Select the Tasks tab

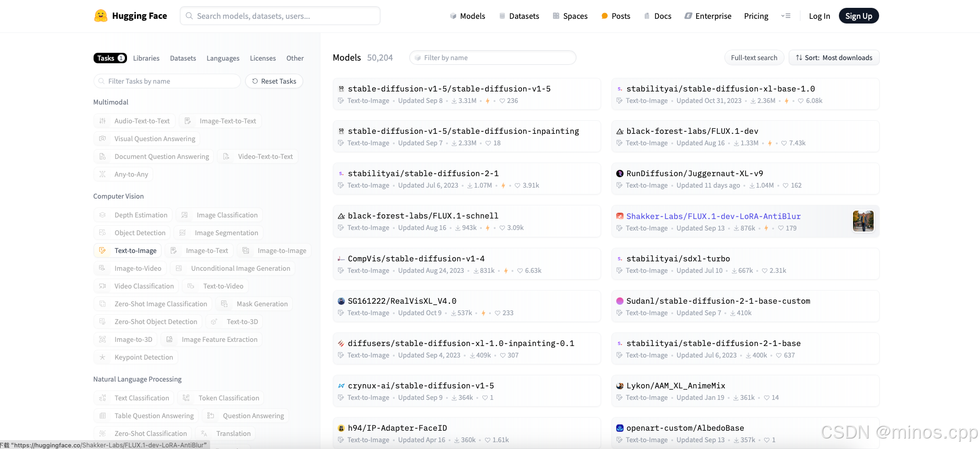coord(110,58)
